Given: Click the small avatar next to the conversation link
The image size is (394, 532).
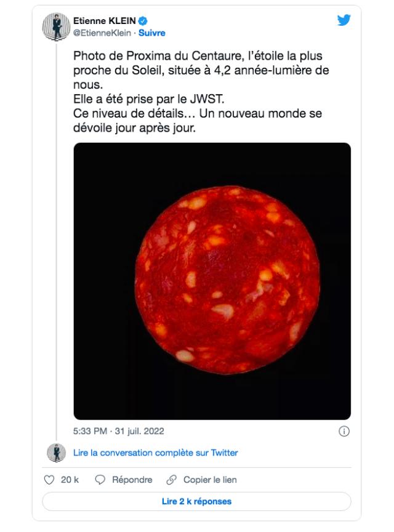Looking at the screenshot, I should [x=57, y=453].
